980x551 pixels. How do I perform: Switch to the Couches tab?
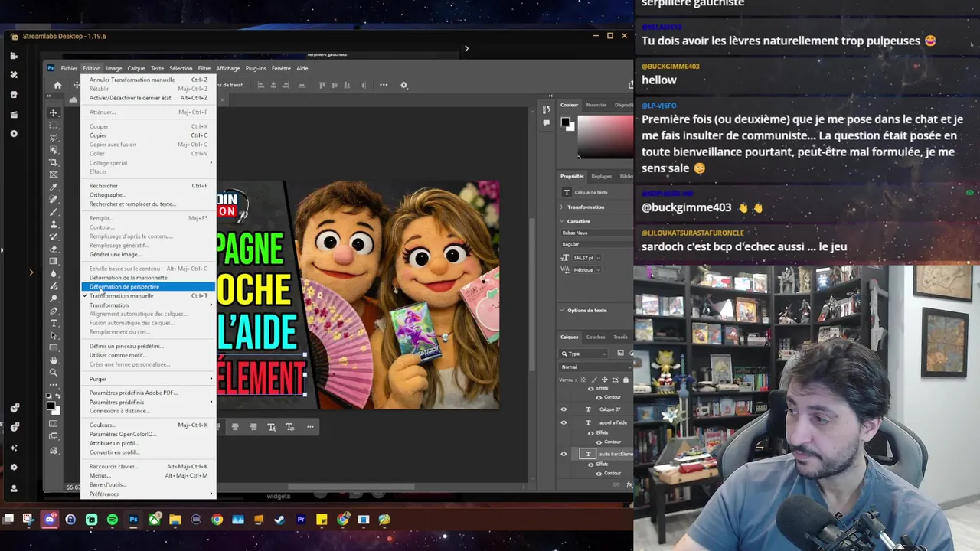pos(595,337)
